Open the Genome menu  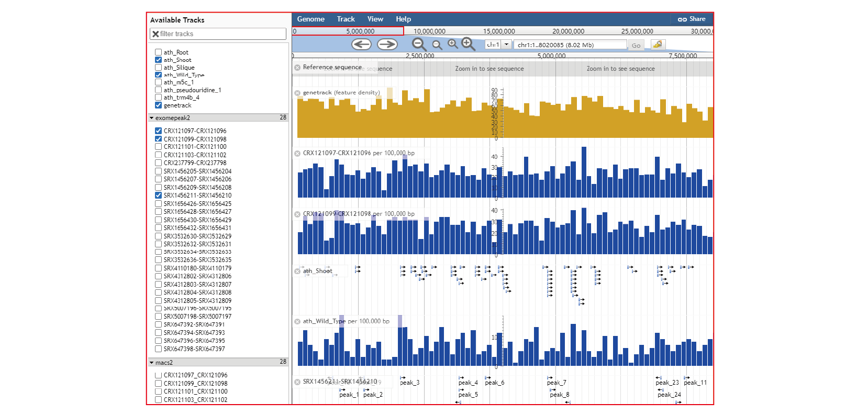pyautogui.click(x=310, y=19)
